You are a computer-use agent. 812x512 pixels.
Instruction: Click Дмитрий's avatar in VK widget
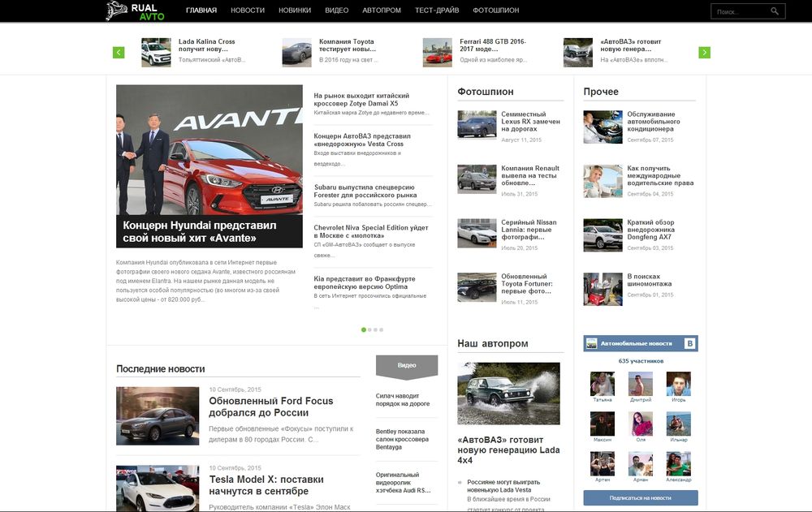pos(641,384)
